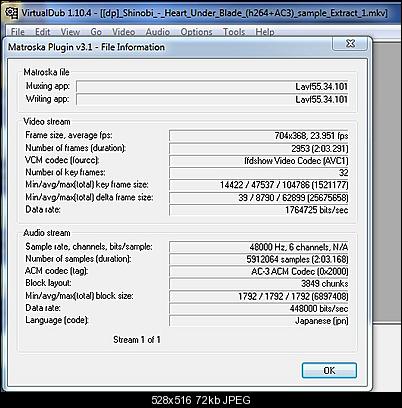Open the Edit menu
402x408 pixels.
[x=43, y=32]
